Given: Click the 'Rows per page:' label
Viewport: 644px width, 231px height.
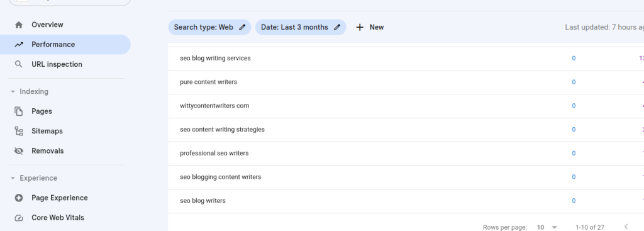Looking at the screenshot, I should point(505,227).
